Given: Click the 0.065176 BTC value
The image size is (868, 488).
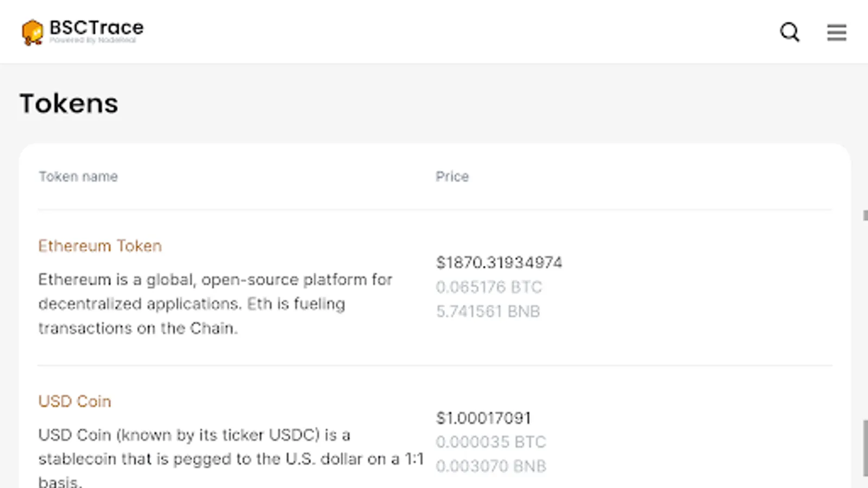Looking at the screenshot, I should tap(489, 287).
